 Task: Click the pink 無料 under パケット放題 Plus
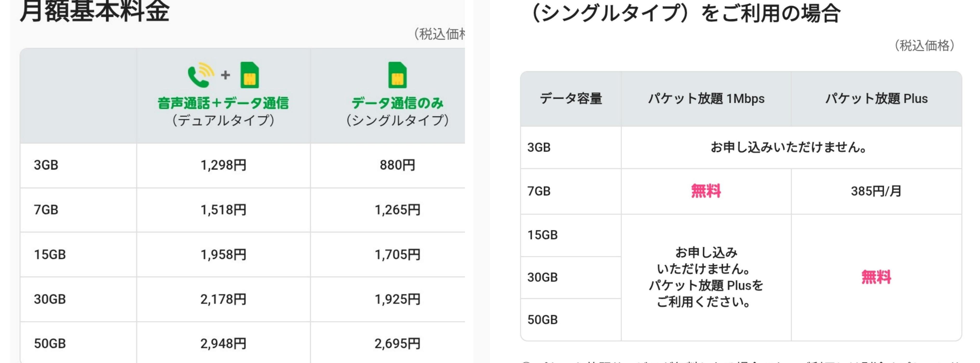(876, 277)
